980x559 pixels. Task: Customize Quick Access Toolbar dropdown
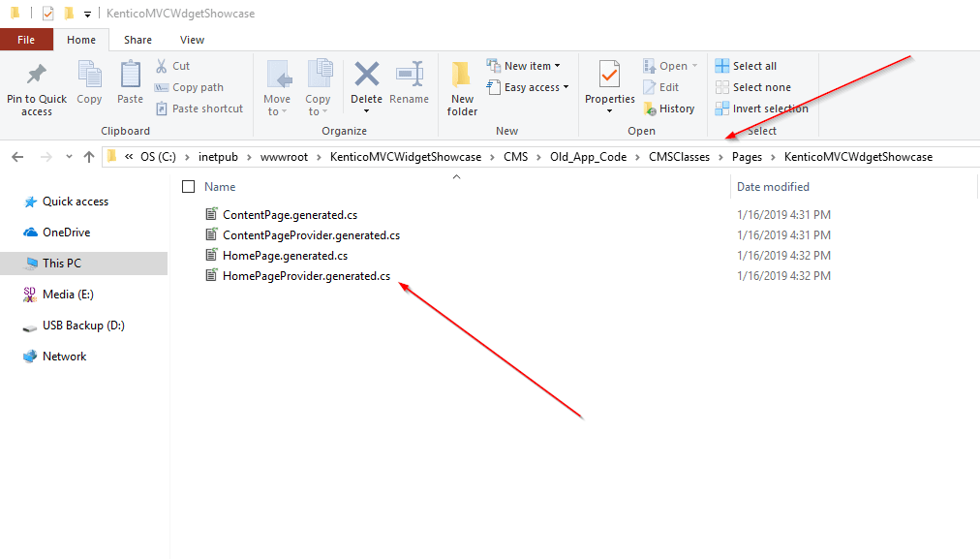[x=87, y=14]
